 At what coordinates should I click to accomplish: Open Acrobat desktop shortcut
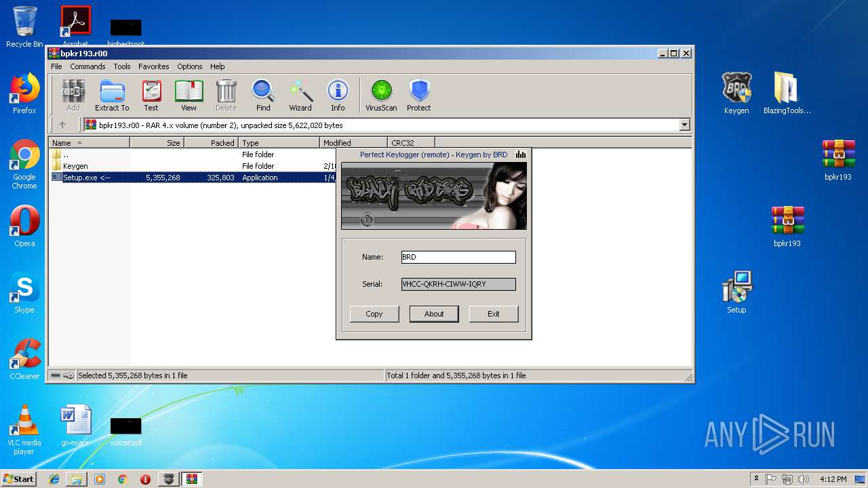click(75, 26)
